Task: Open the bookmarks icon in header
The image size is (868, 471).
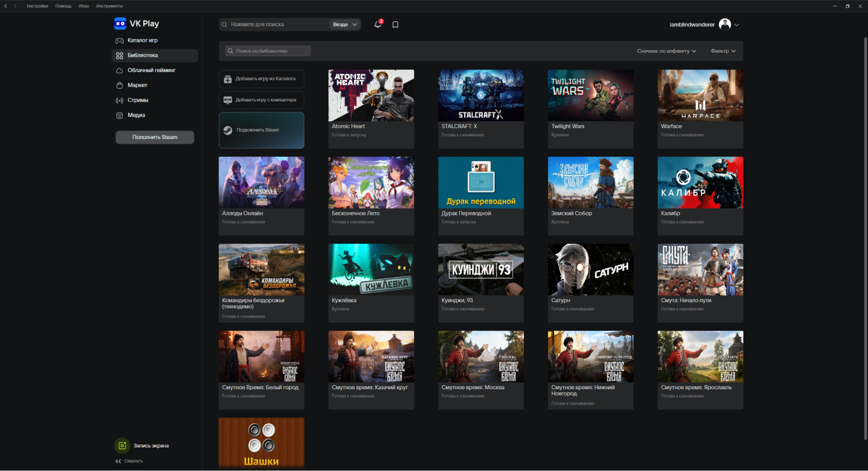Action: click(x=396, y=25)
